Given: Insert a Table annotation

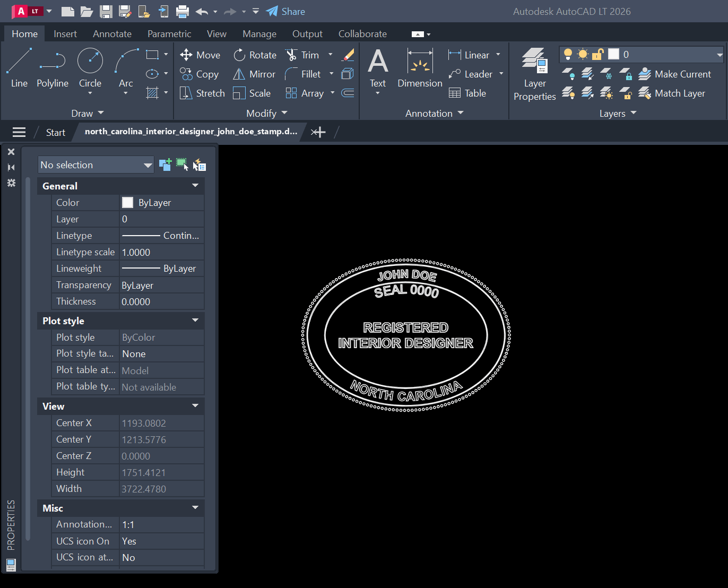Looking at the screenshot, I should coord(467,93).
